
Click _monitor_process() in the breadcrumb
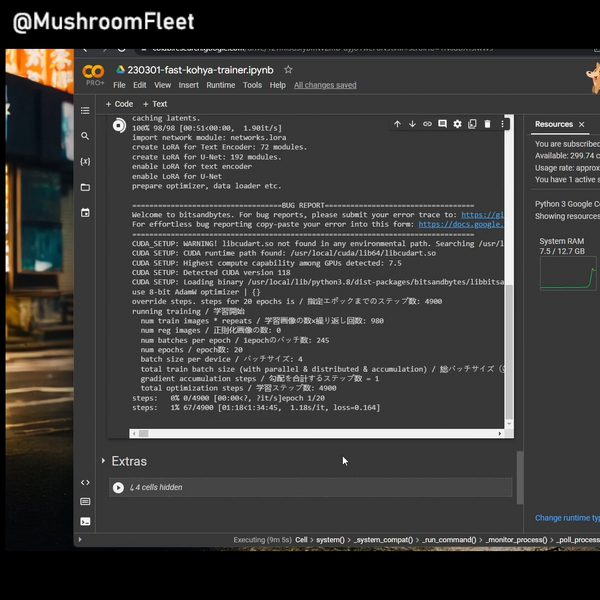[516, 540]
